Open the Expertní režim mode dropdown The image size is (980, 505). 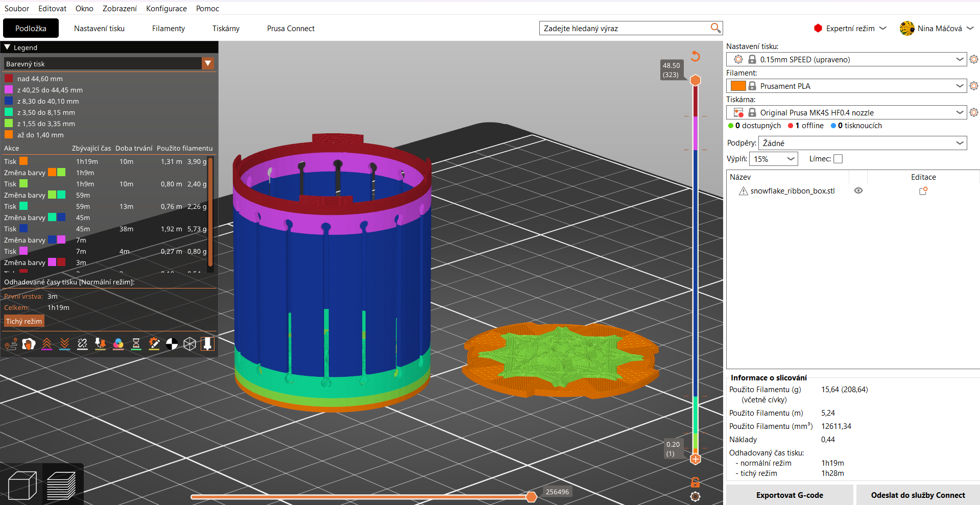coord(850,29)
